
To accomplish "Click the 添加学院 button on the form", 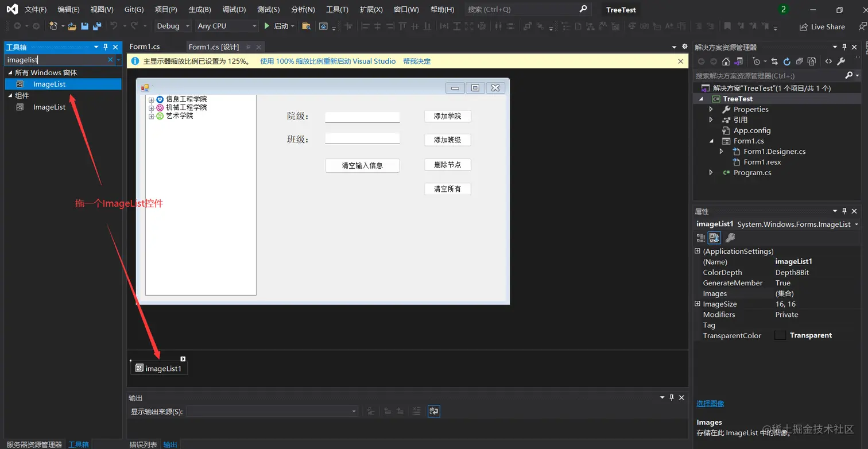I will tap(447, 116).
